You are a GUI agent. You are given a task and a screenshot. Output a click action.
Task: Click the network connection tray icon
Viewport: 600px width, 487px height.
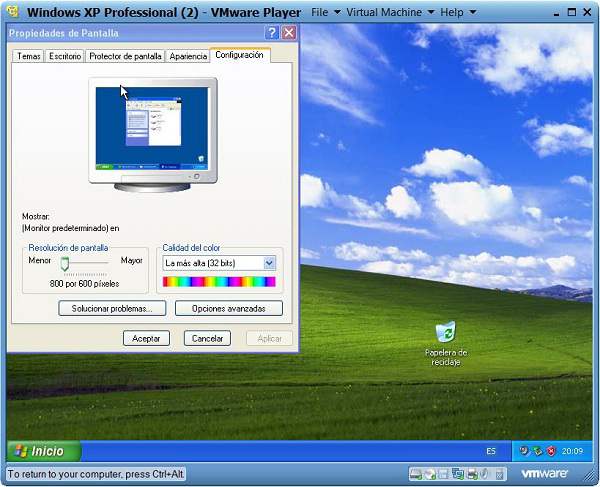538,451
